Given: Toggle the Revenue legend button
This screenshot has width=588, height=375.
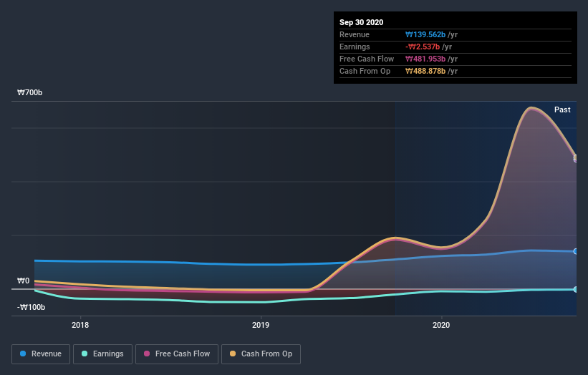Looking at the screenshot, I should click(x=41, y=354).
